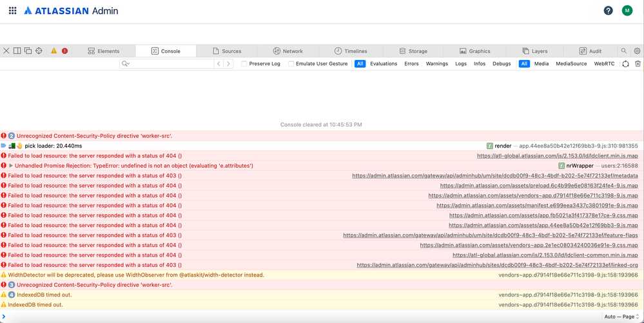Filter console by Media source
The height and width of the screenshot is (323, 644).
pyautogui.click(x=542, y=64)
